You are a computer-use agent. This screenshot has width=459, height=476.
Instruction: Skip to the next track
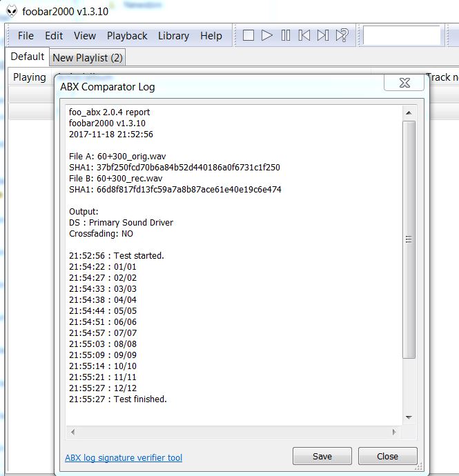(322, 35)
